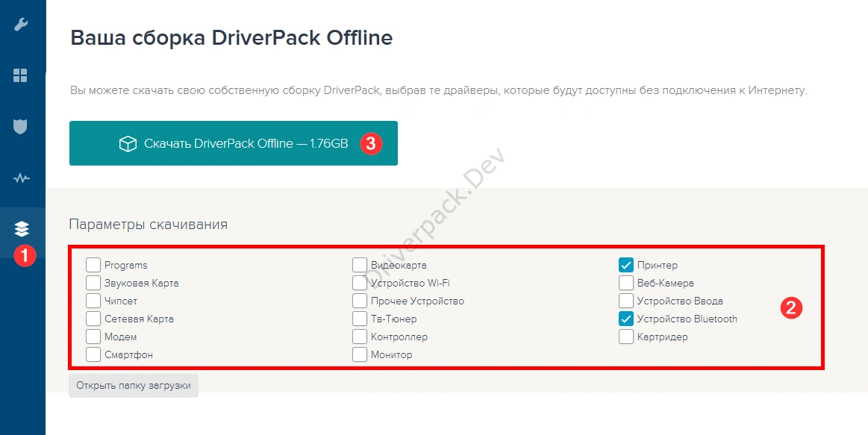Open the pulse diagnostics sidebar icon

[21, 178]
